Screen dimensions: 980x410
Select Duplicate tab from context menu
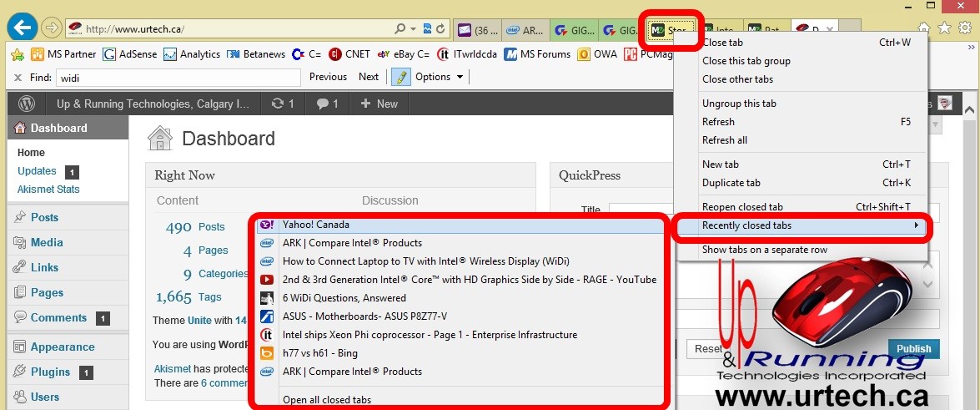click(x=731, y=183)
